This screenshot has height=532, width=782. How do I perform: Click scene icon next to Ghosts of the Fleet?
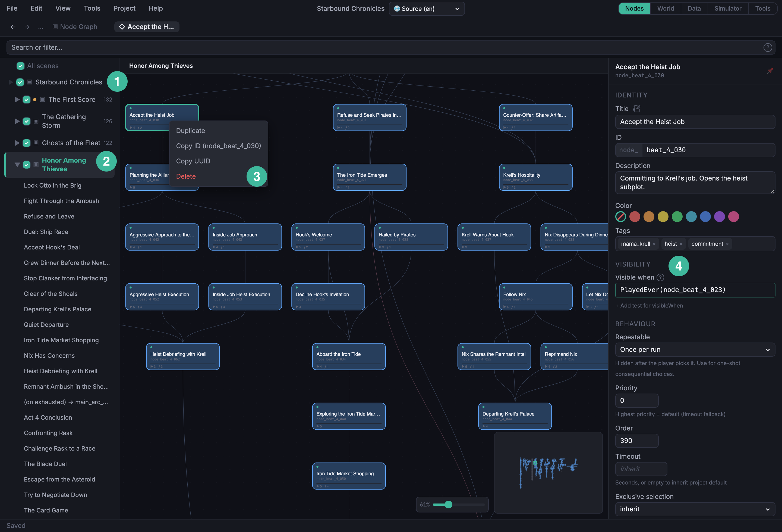(36, 143)
